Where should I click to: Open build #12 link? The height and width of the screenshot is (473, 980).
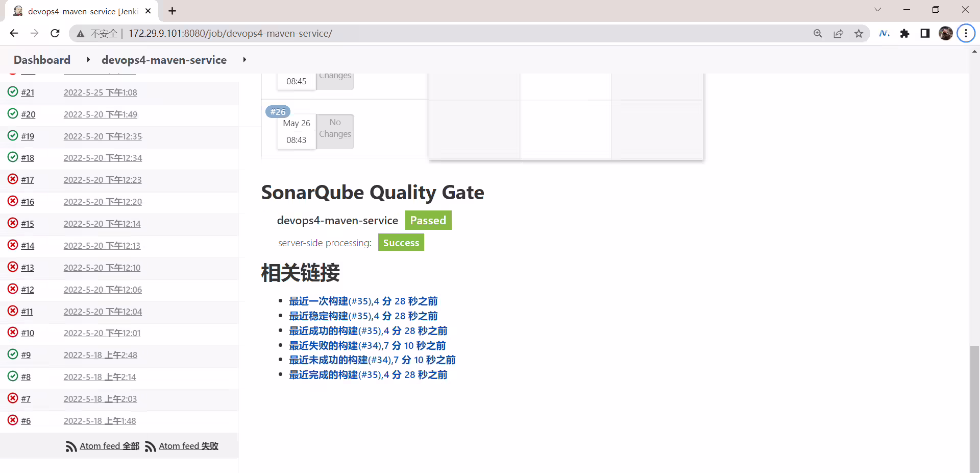pos(28,290)
